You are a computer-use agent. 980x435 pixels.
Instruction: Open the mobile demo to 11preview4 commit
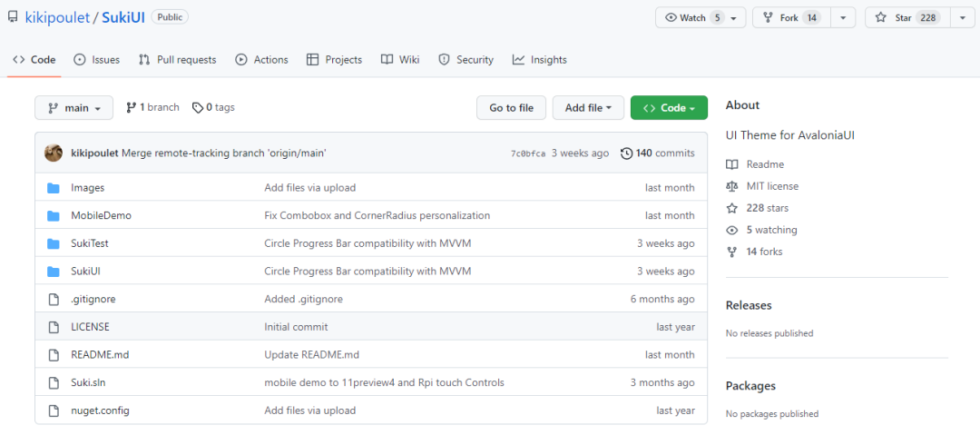coord(385,382)
